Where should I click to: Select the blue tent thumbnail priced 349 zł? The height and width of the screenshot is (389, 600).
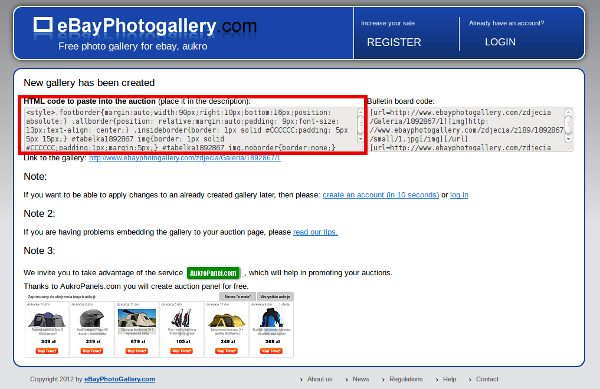[x=47, y=319]
